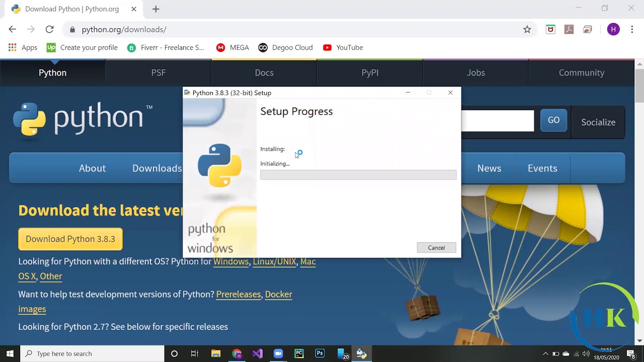Select the PSF top navigation tab

pyautogui.click(x=158, y=72)
